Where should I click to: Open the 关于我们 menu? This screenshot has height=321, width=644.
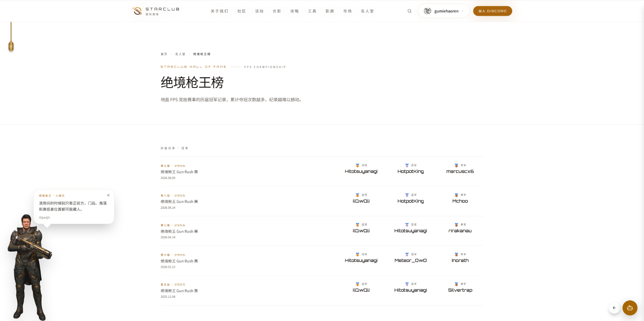pos(219,11)
